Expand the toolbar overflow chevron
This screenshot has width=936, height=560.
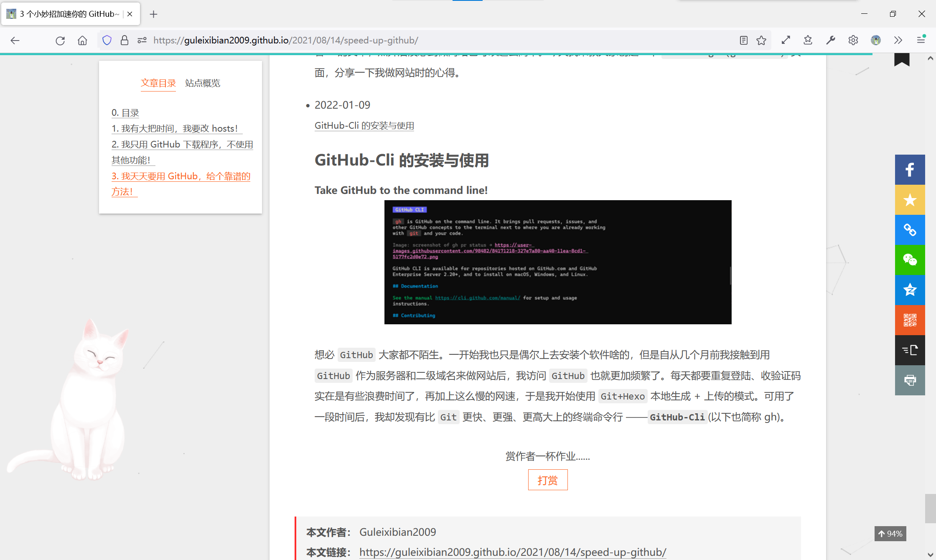898,41
